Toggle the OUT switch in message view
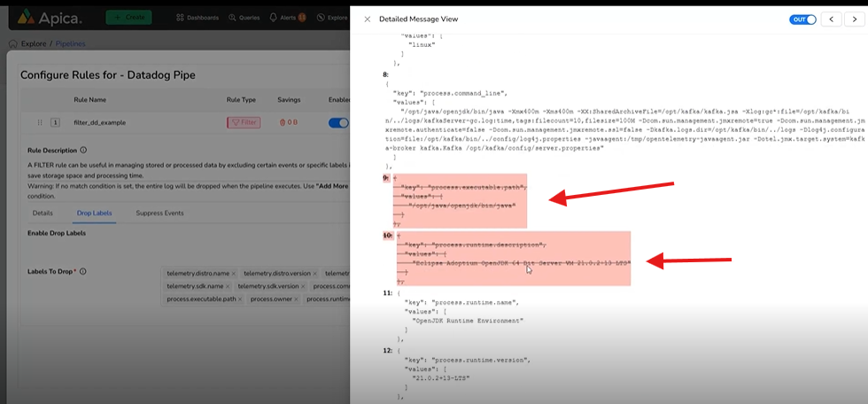 pos(802,19)
